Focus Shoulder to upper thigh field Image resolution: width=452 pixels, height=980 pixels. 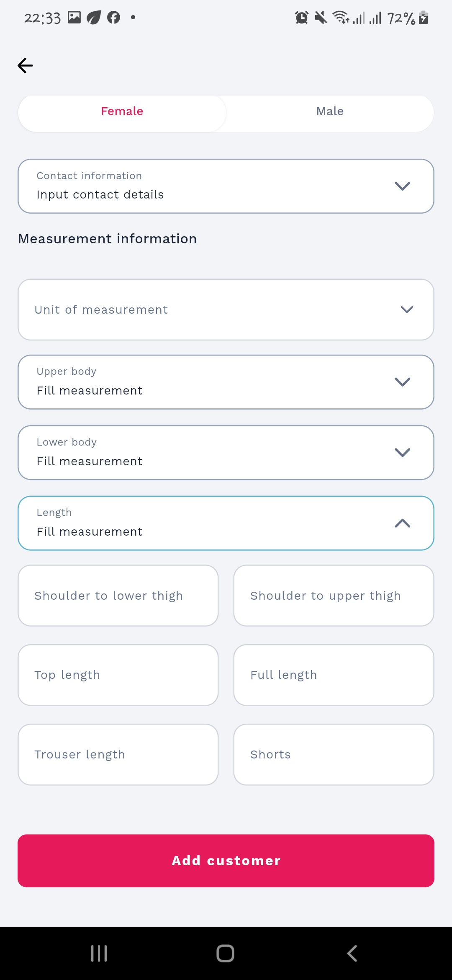click(x=334, y=596)
